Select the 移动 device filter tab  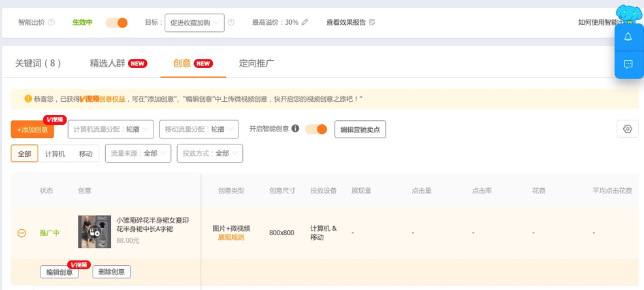(x=86, y=154)
